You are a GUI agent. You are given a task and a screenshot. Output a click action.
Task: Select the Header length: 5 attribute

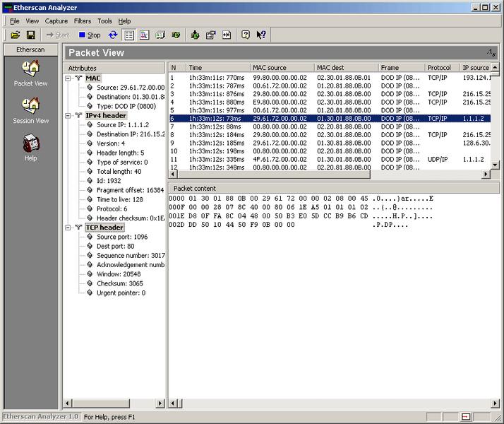tap(121, 153)
